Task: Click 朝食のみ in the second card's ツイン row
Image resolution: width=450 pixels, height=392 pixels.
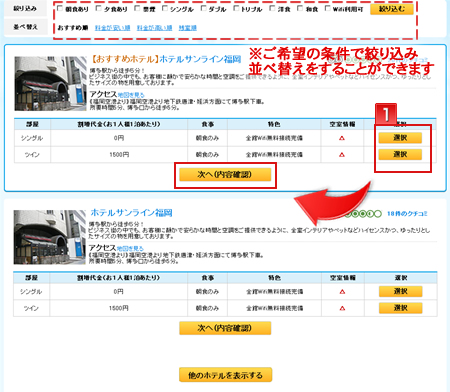Action: (x=207, y=308)
